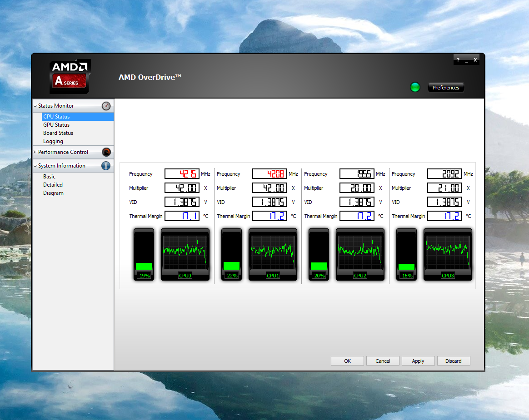Click the 1955 MHz frequency readout
Viewport: 529px width, 420px height.
click(x=357, y=174)
